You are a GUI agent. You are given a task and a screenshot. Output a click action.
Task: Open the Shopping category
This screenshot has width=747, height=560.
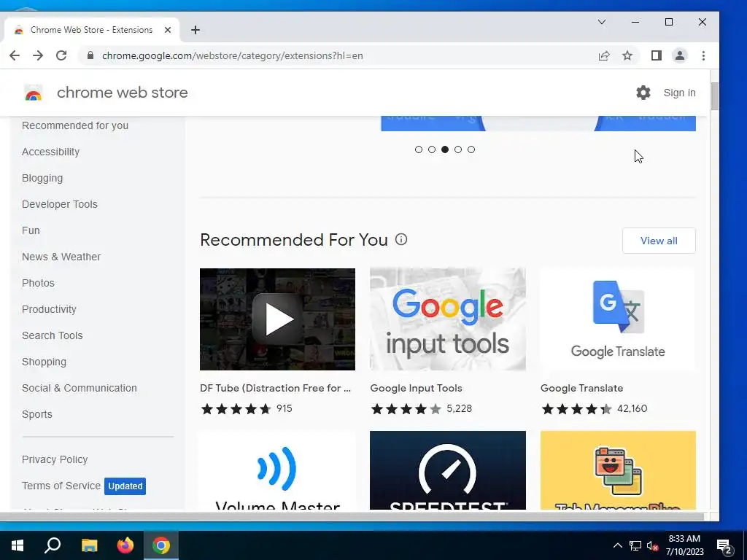[44, 362]
